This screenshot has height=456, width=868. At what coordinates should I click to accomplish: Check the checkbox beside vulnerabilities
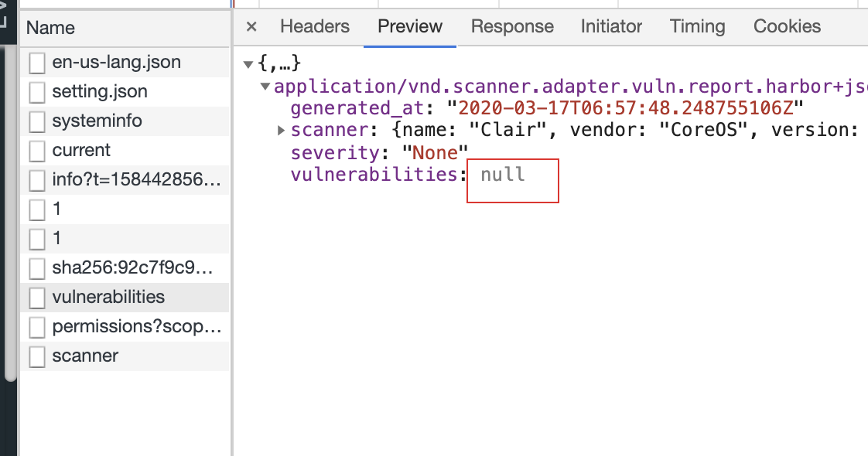[36, 297]
